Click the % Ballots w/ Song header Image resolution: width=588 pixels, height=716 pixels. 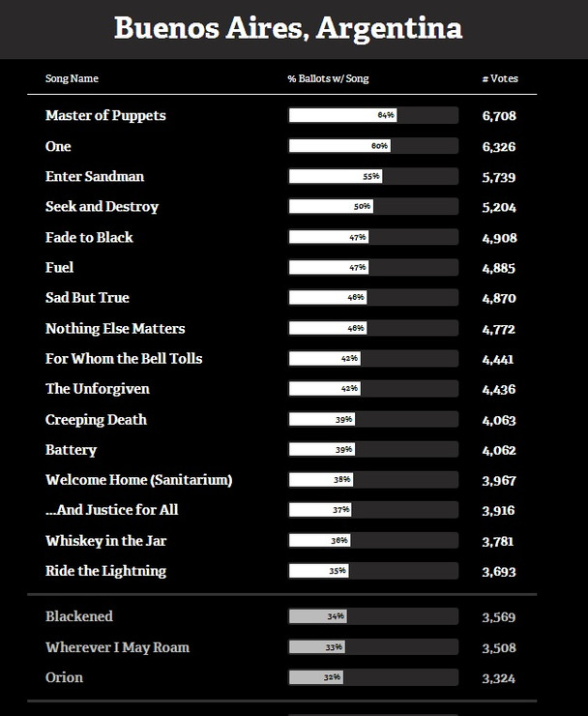point(328,78)
